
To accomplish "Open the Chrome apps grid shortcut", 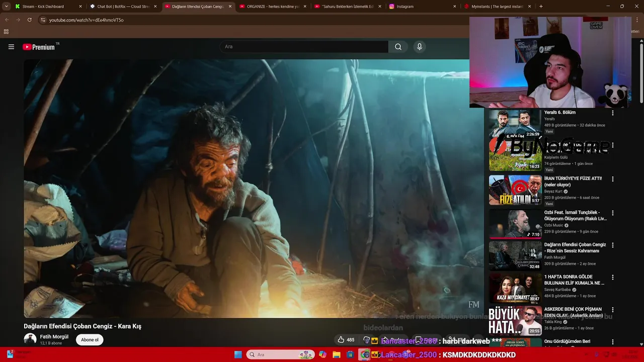I will 6,32.
